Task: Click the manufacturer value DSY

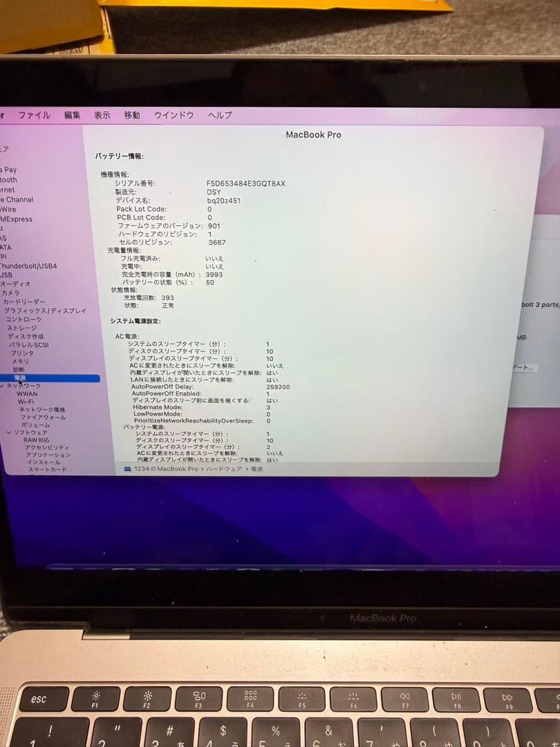Action: (214, 192)
